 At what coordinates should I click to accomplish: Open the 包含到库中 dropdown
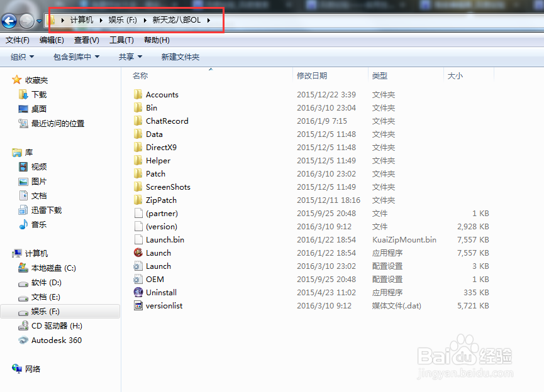point(76,57)
